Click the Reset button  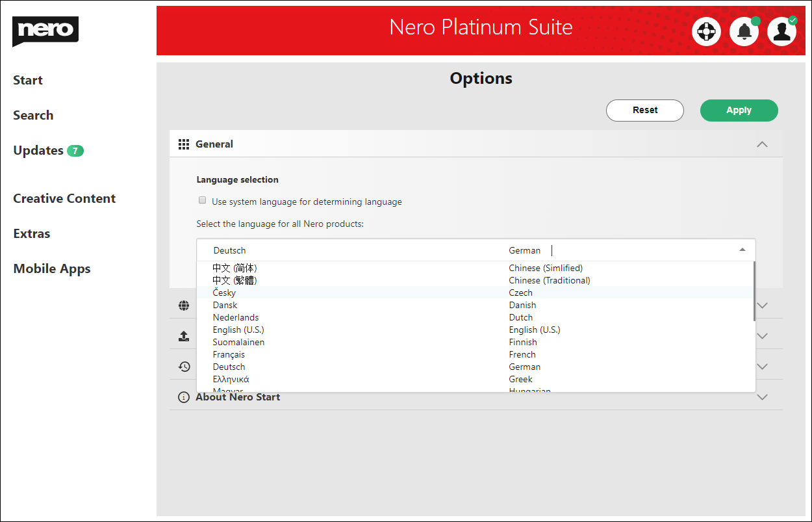644,111
